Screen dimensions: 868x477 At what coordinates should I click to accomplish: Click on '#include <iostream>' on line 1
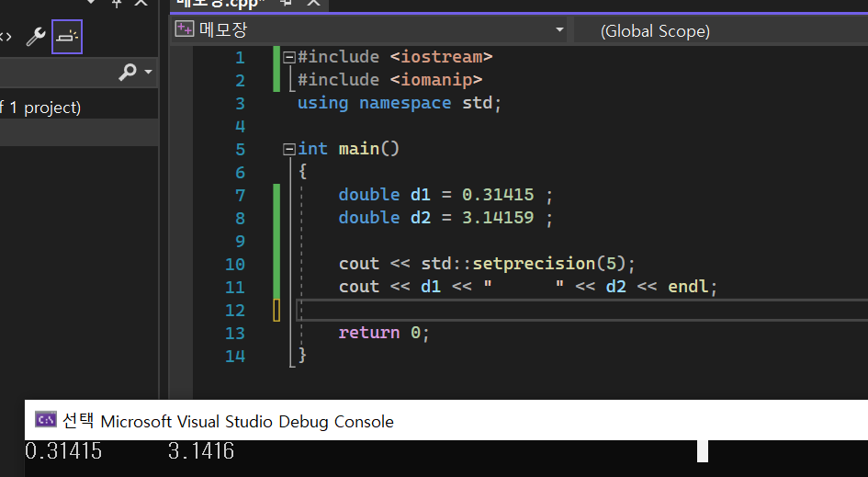click(x=395, y=57)
